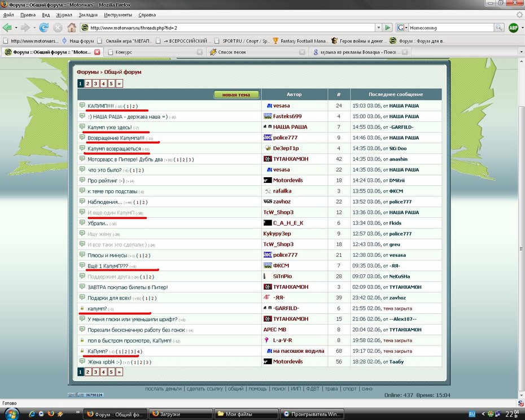Screen dimensions: 525x420
Task: Click the помощь footer link
Action: point(257,389)
